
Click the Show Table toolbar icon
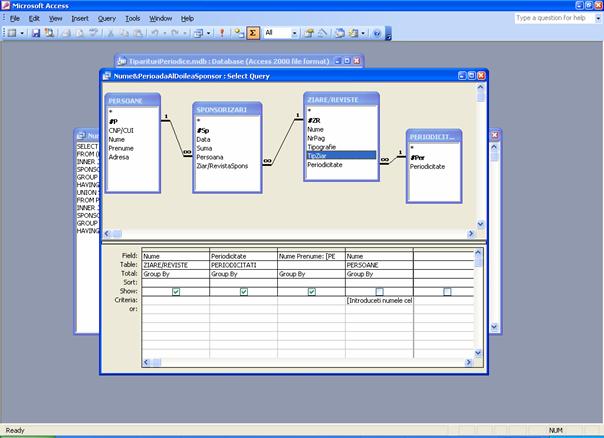pyautogui.click(x=238, y=33)
